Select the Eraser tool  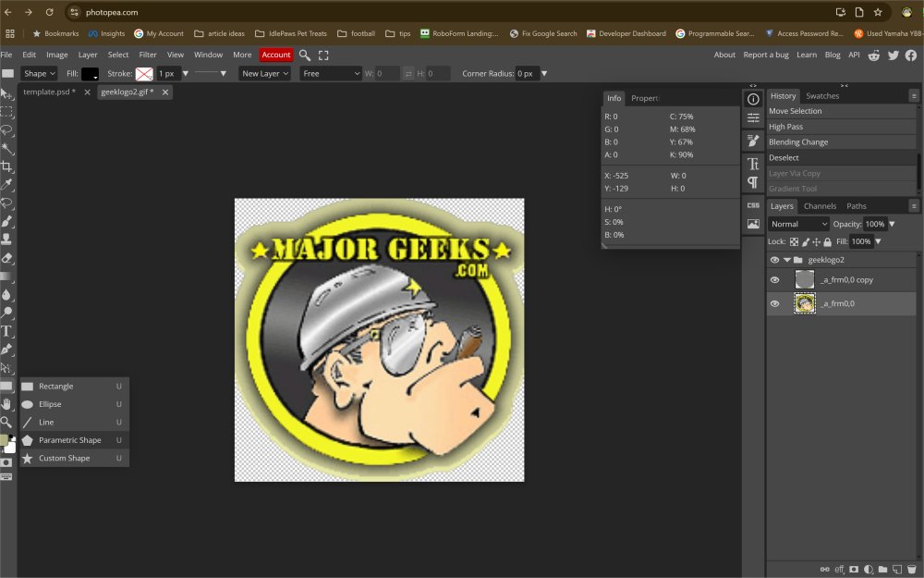6,258
